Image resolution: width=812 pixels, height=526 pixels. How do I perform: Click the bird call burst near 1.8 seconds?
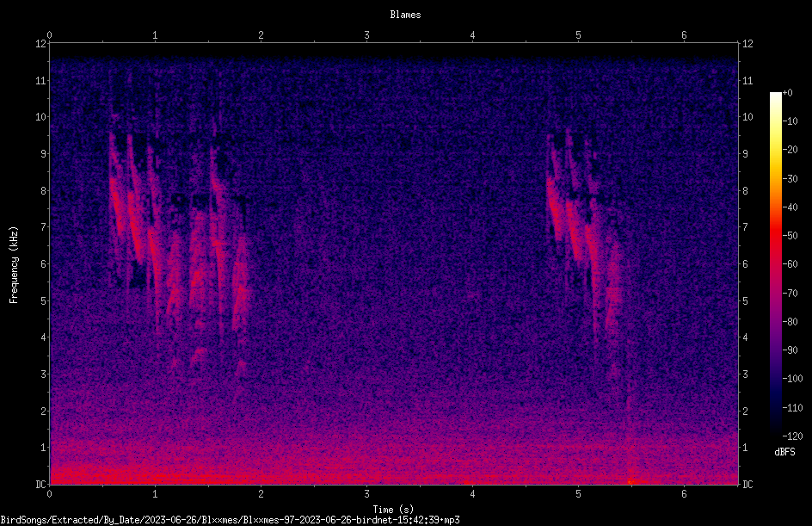click(x=241, y=290)
